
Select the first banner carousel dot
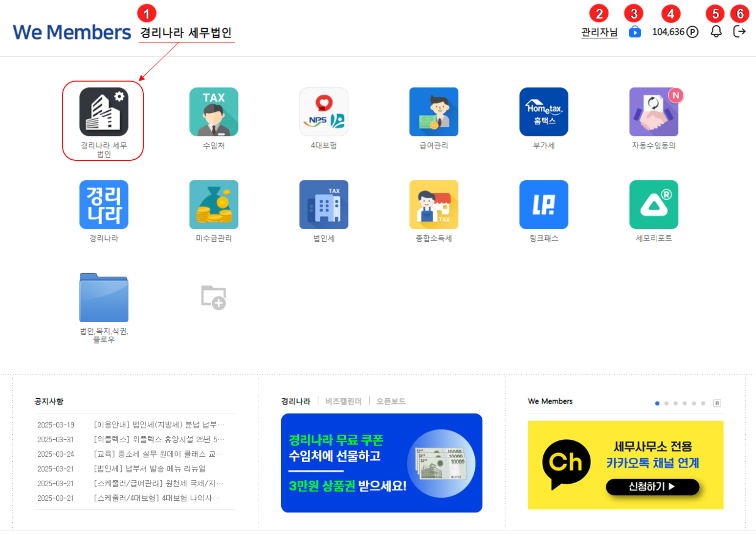coord(657,403)
